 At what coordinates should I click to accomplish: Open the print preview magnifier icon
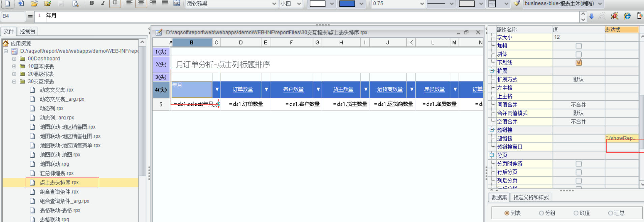(76, 4)
